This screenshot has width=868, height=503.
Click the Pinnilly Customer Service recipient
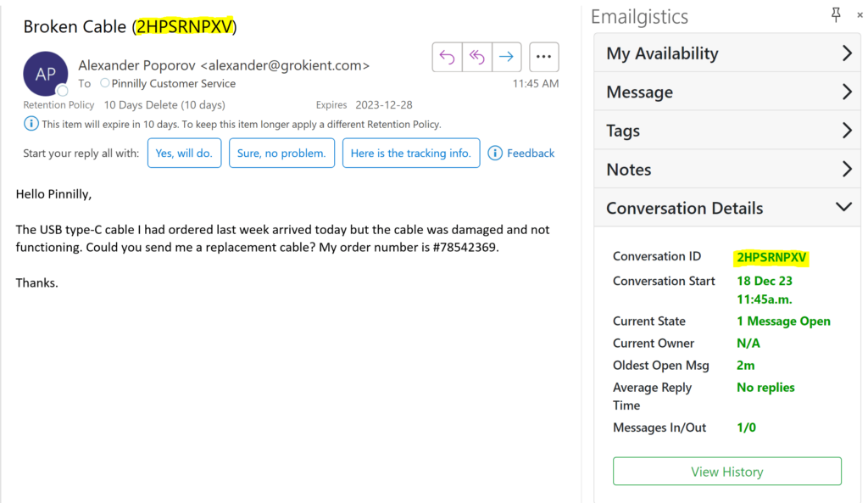point(173,84)
